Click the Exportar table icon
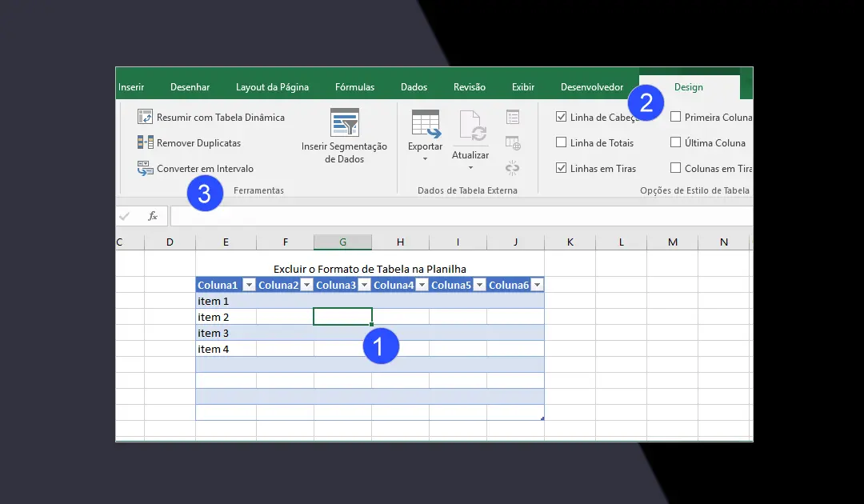Screen dimensions: 864x504 (x=425, y=124)
